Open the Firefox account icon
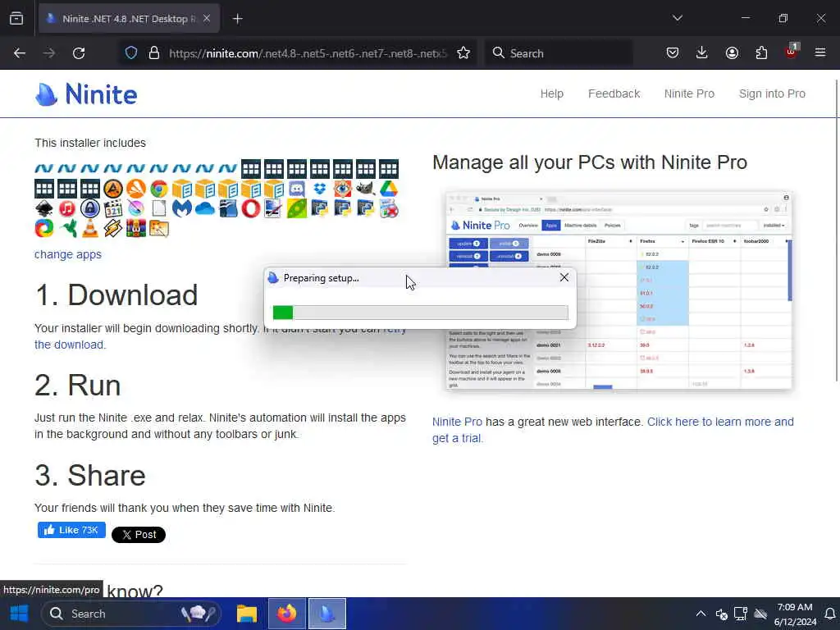The height and width of the screenshot is (630, 840). tap(732, 52)
